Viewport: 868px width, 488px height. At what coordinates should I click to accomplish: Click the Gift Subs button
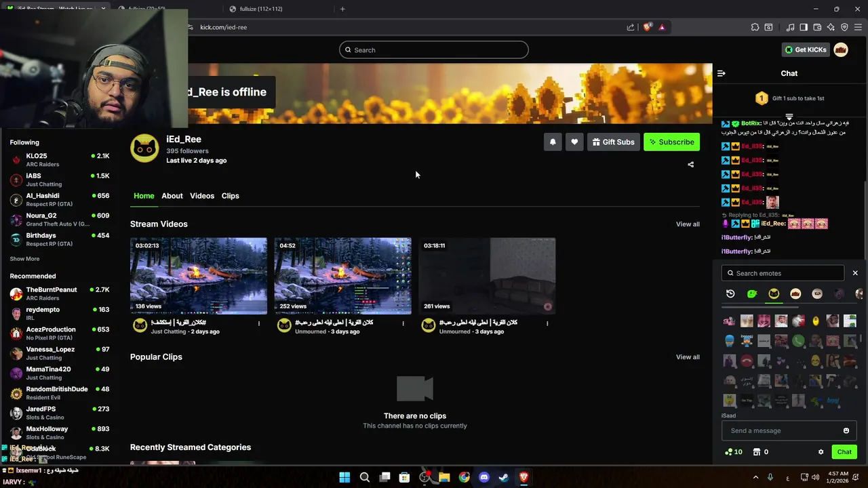pos(613,142)
